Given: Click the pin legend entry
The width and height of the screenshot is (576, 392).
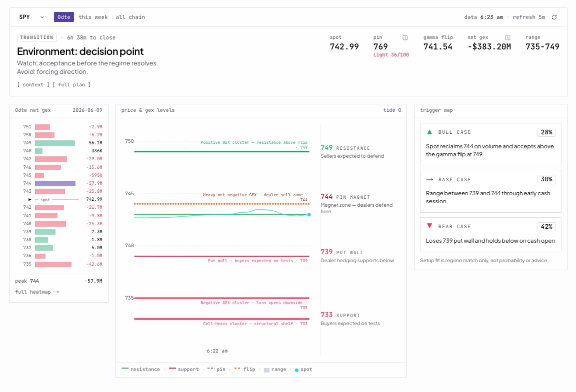Looking at the screenshot, I should click(x=216, y=369).
